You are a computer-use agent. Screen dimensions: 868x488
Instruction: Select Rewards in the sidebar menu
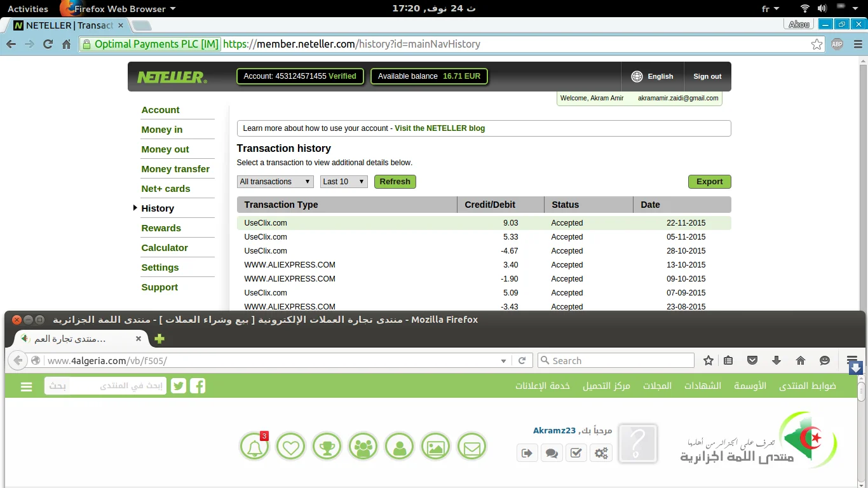point(161,228)
